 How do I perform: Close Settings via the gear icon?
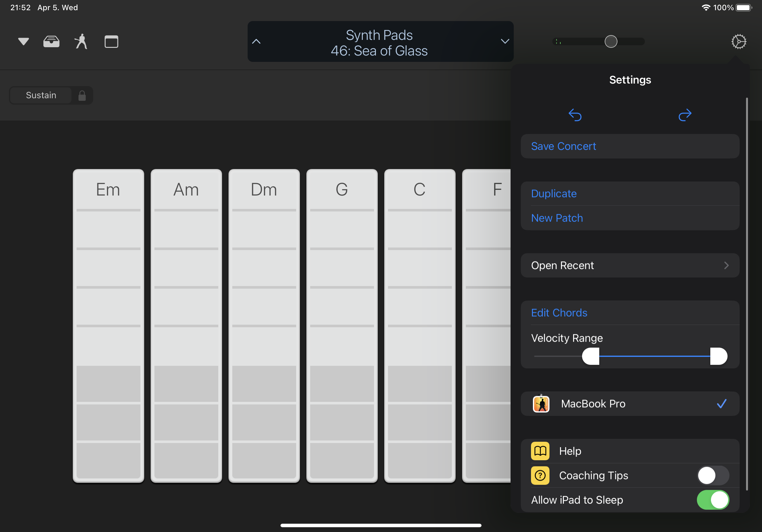tap(738, 42)
